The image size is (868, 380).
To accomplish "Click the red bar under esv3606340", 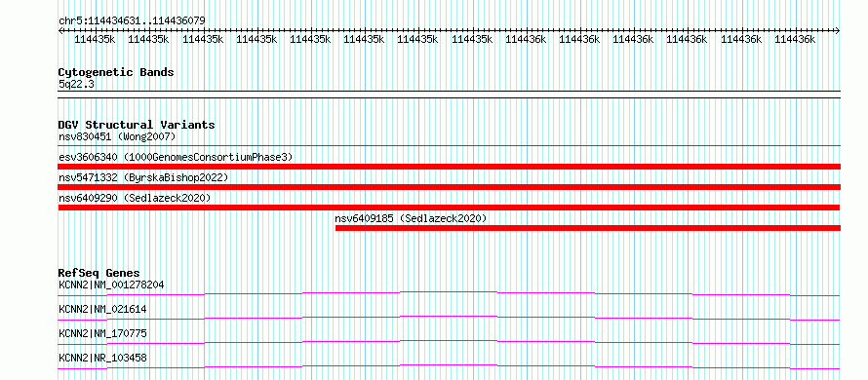I will click(449, 167).
